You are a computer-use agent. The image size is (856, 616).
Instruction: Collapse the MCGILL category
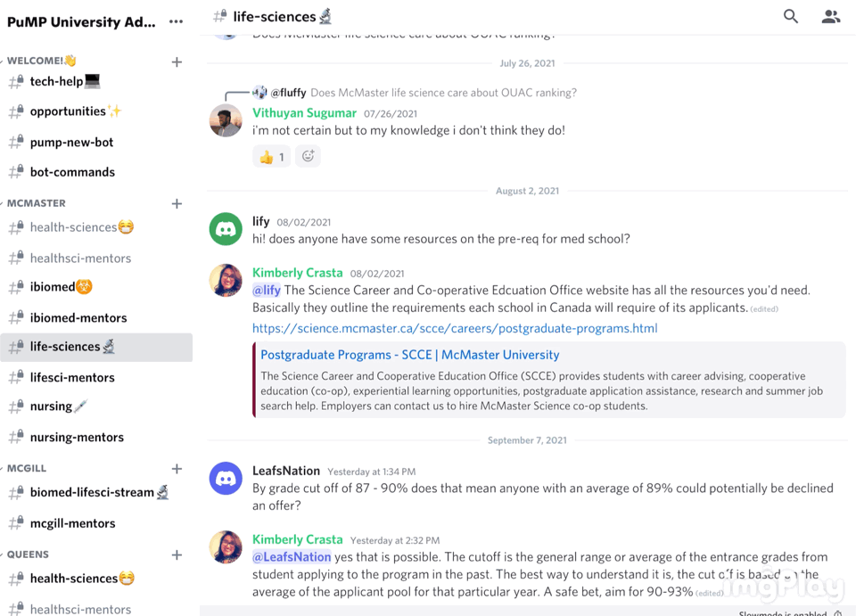(x=26, y=468)
